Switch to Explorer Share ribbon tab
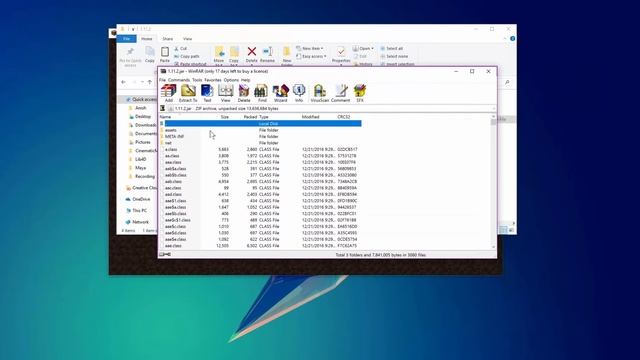Viewport: 640px width, 360px height. pyautogui.click(x=168, y=39)
